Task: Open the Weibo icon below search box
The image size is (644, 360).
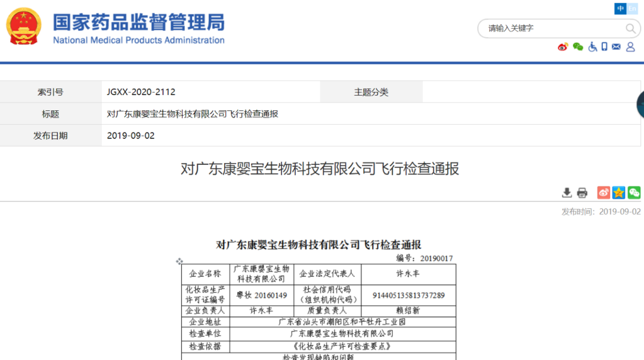Action: click(563, 47)
